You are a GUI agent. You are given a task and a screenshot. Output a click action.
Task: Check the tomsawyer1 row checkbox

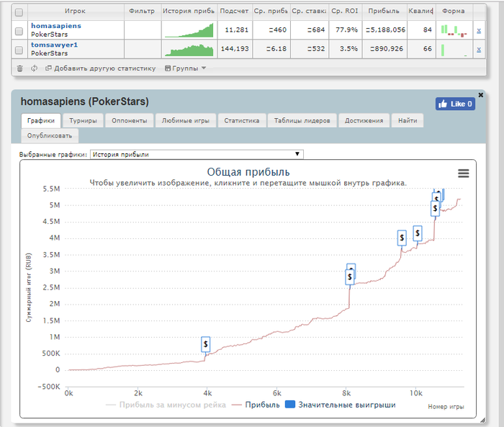click(x=19, y=50)
